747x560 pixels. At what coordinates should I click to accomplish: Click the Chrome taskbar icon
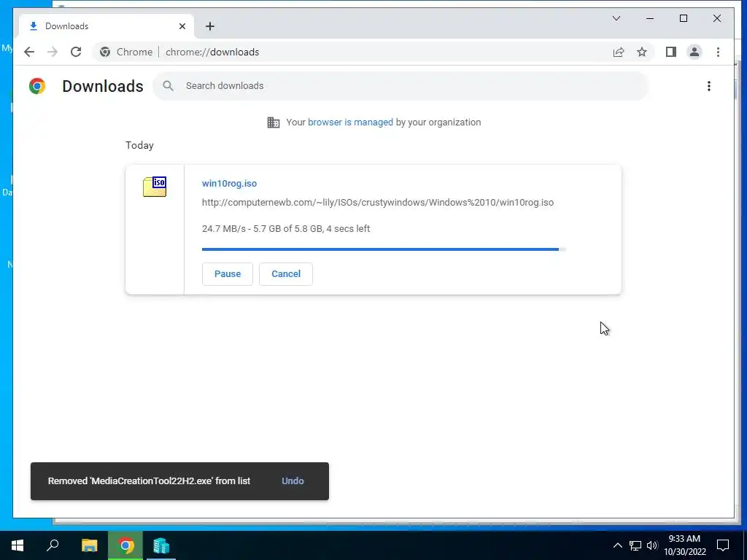click(125, 545)
